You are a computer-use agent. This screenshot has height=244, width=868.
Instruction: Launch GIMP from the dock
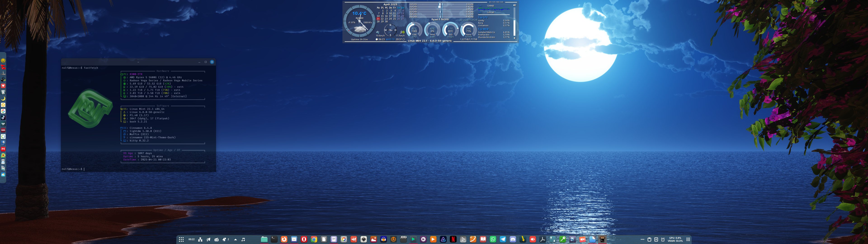(x=354, y=239)
